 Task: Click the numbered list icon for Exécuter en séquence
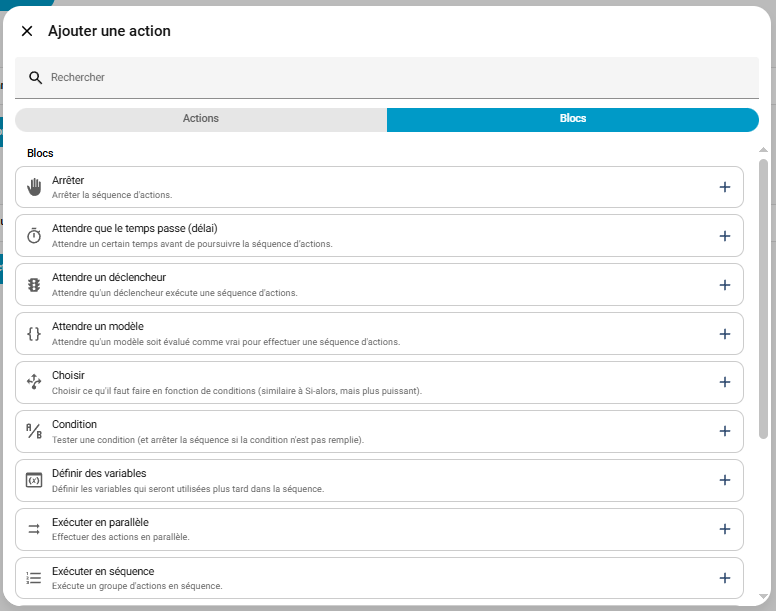(x=34, y=578)
